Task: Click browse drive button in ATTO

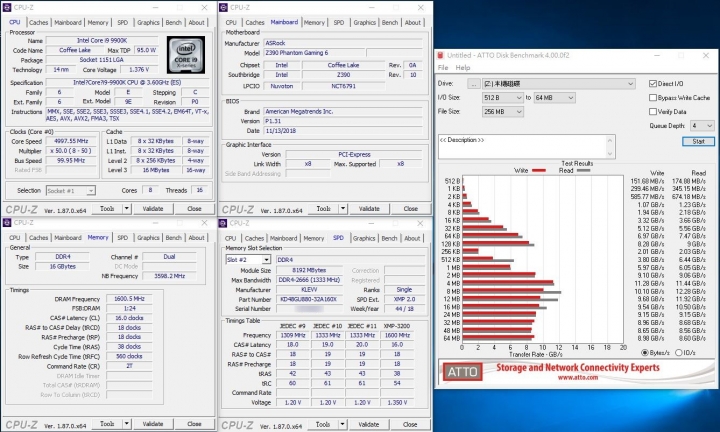Action: (x=474, y=84)
